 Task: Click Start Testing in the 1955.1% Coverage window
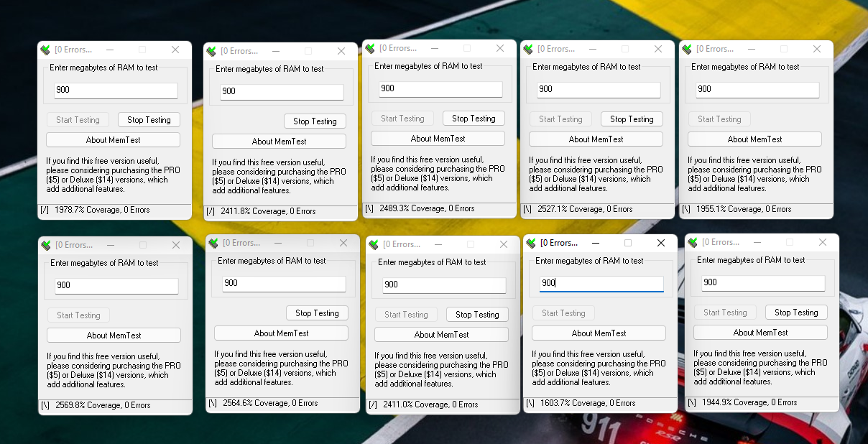pos(719,119)
